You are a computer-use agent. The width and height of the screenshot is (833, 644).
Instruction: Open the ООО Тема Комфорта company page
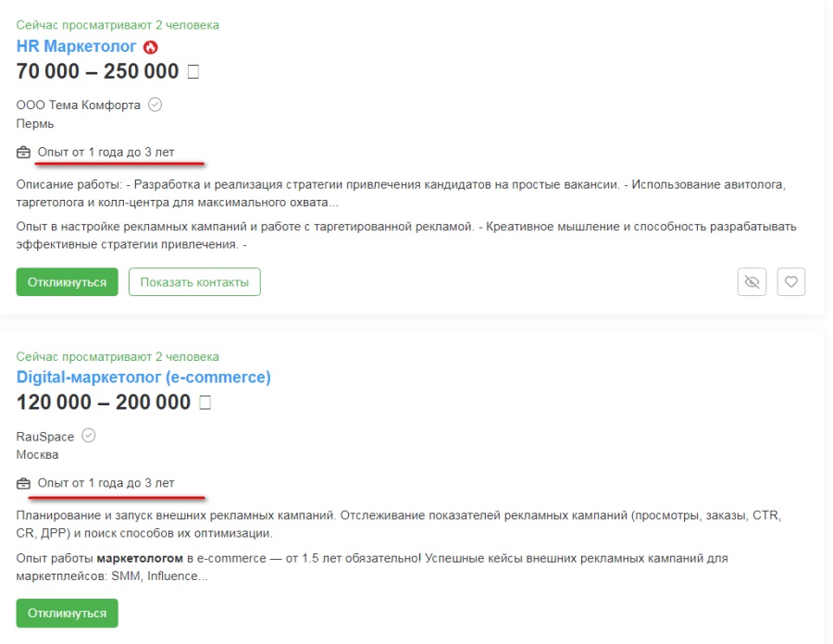coord(79,105)
